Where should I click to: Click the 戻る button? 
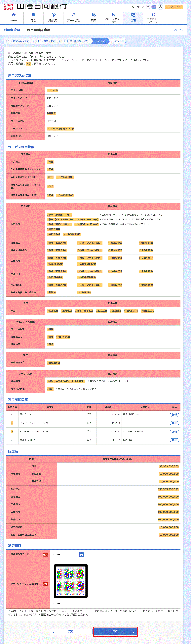click(x=71, y=631)
